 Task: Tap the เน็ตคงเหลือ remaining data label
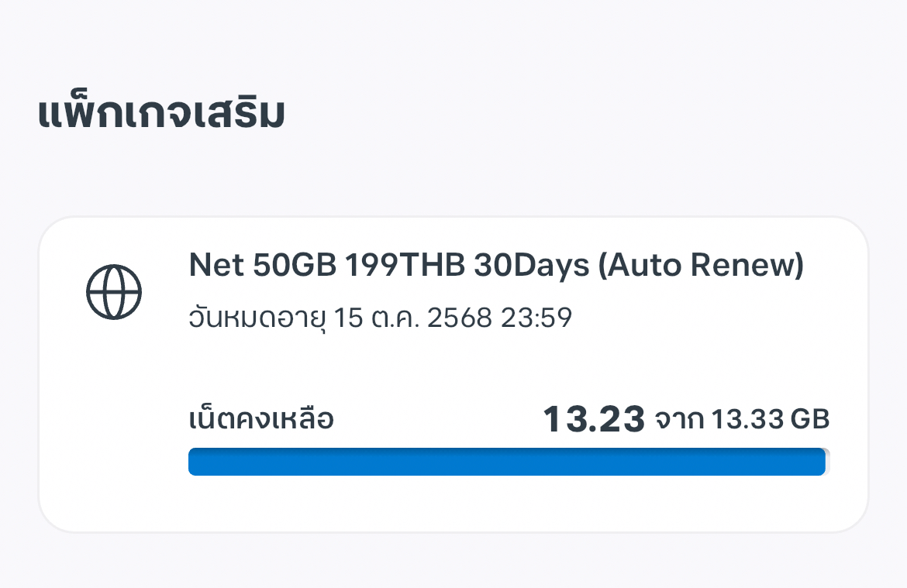pyautogui.click(x=261, y=420)
